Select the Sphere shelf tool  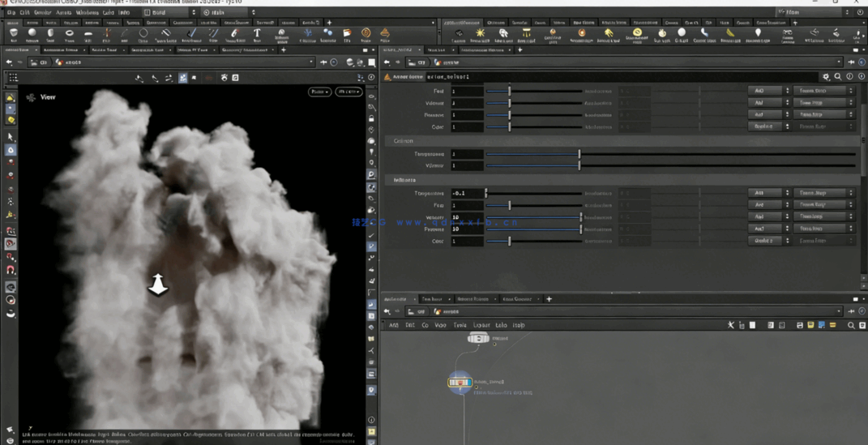32,36
